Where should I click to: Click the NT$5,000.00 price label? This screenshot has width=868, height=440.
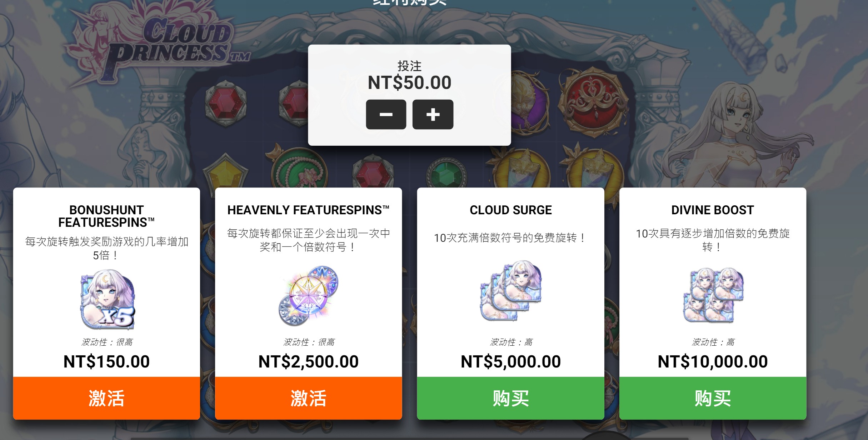pyautogui.click(x=511, y=361)
